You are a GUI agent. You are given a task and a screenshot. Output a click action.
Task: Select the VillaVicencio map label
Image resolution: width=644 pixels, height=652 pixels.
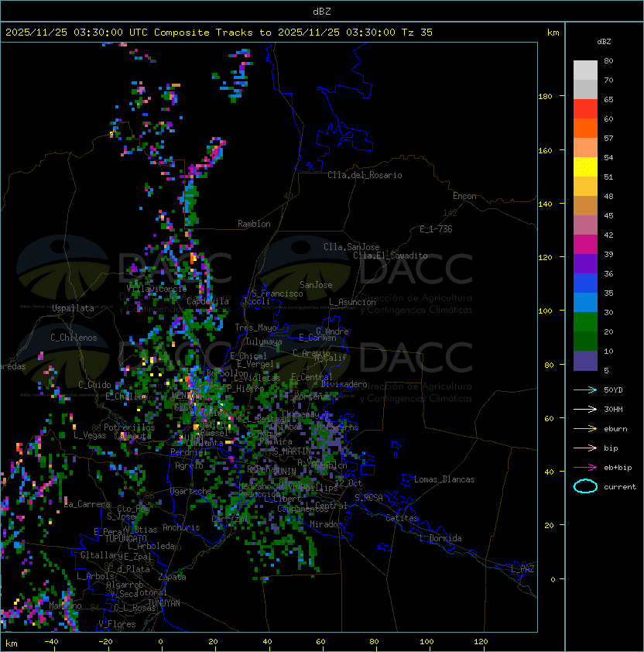pos(156,289)
